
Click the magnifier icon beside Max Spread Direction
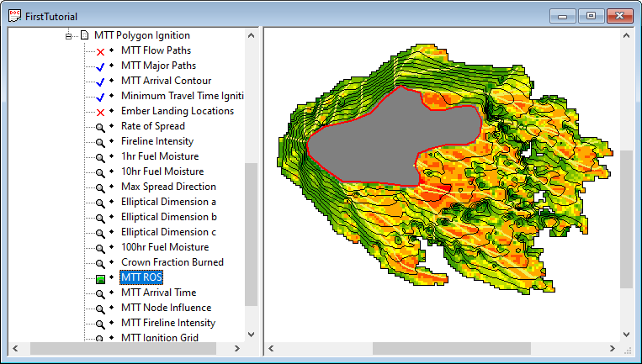(x=100, y=187)
